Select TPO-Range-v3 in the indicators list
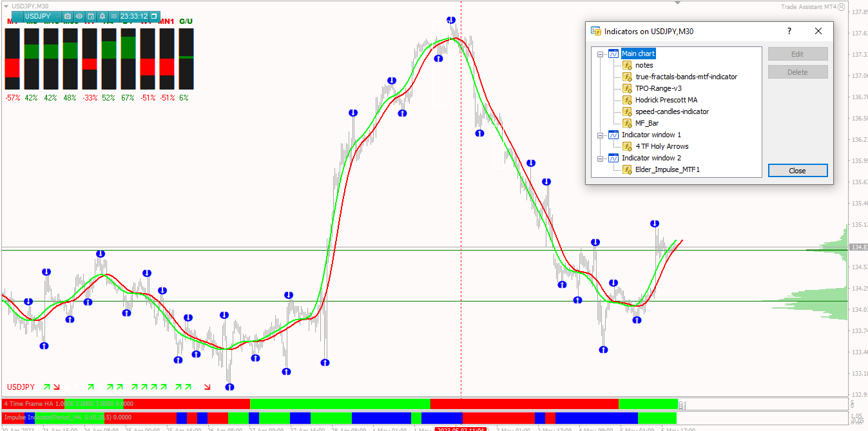The width and height of the screenshot is (868, 431). tap(658, 88)
